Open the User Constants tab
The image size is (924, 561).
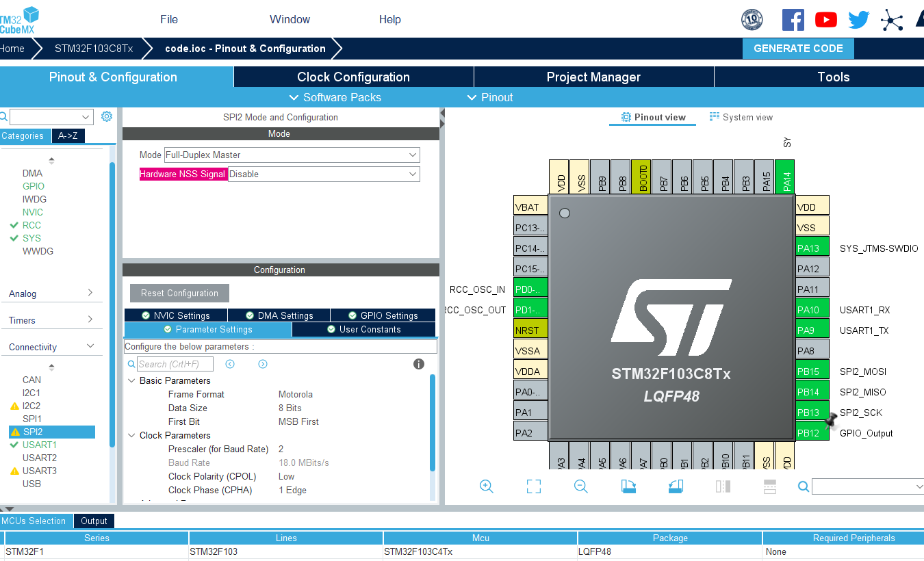[363, 329]
